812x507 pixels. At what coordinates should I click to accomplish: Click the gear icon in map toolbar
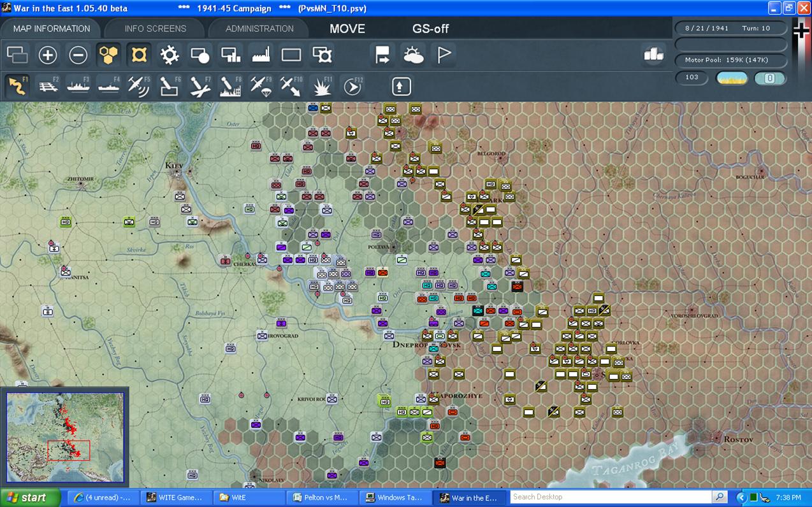pos(170,55)
